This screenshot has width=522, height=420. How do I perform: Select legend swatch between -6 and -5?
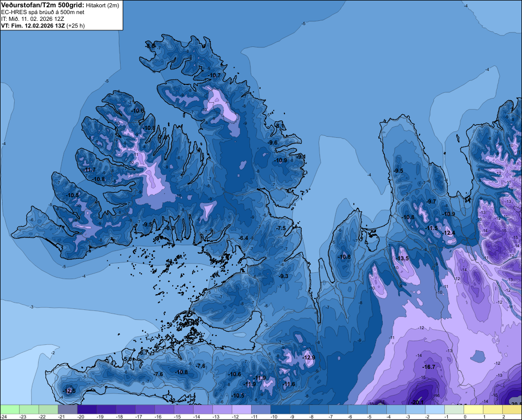pos(357,410)
